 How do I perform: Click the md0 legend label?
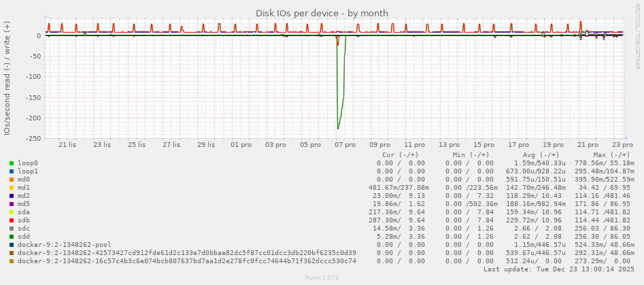point(24,180)
